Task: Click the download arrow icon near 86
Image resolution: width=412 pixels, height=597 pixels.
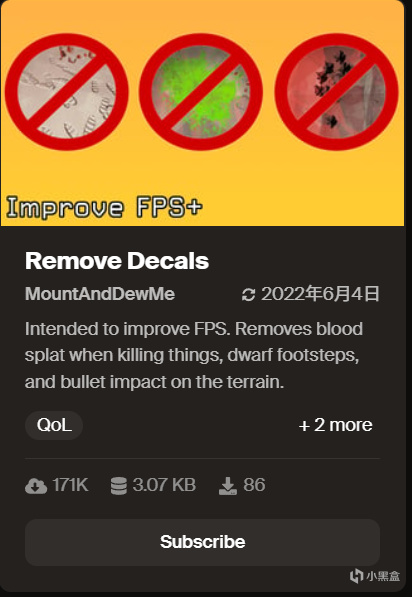Action: pos(227,486)
